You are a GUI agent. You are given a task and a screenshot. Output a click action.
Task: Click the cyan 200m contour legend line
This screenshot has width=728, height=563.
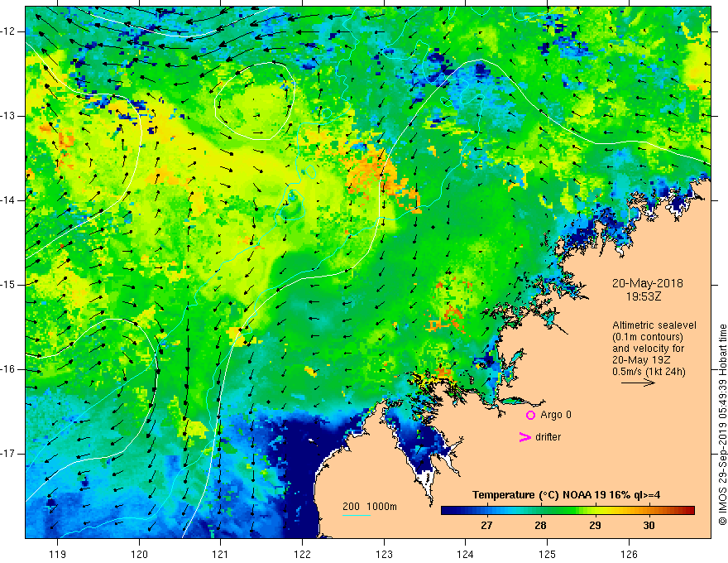[356, 515]
